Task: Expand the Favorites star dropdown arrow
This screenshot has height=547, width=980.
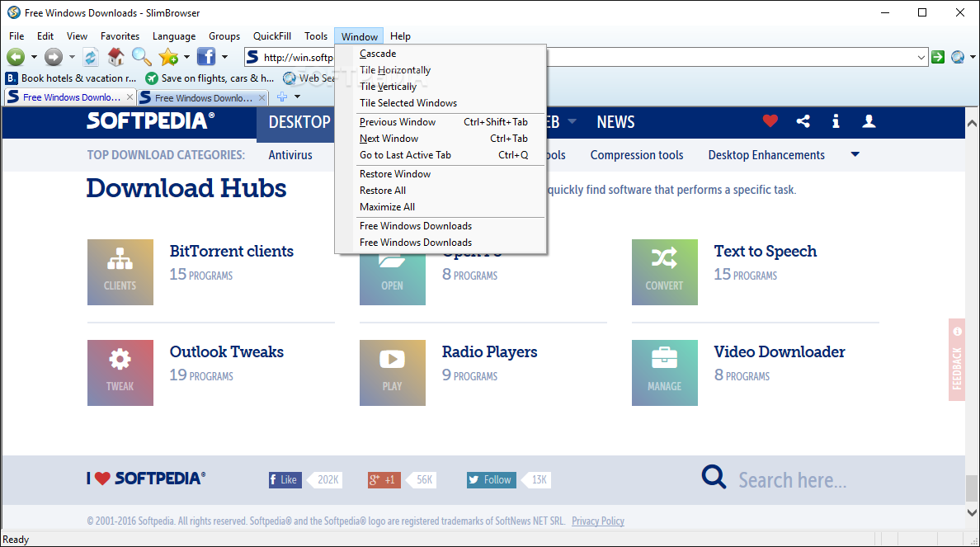Action: (x=186, y=57)
